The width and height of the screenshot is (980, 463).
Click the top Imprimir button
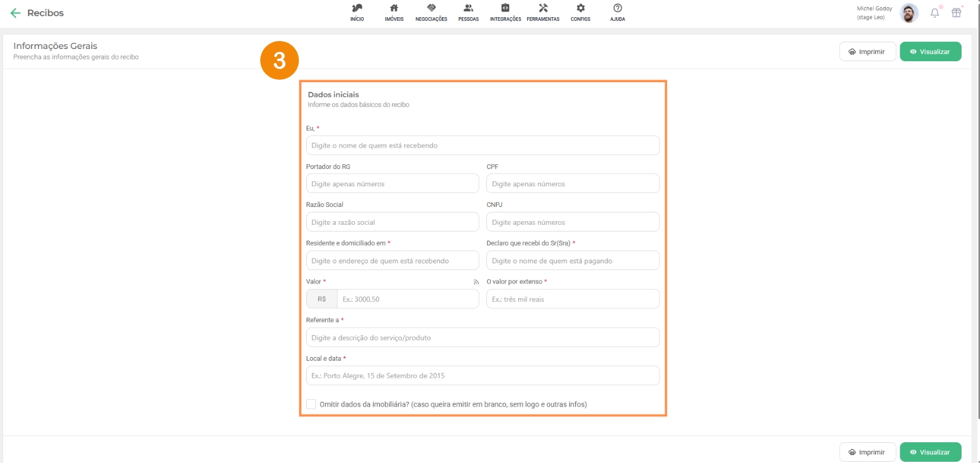pyautogui.click(x=867, y=51)
